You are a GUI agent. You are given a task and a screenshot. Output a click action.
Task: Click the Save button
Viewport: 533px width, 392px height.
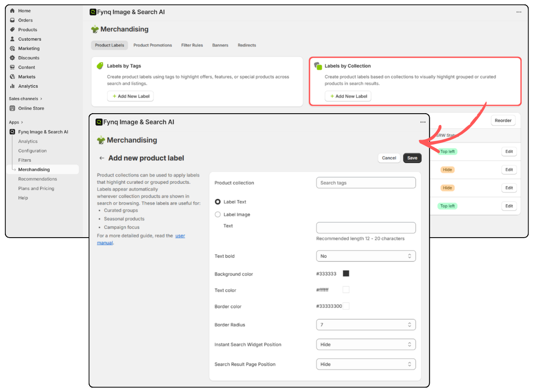click(412, 158)
